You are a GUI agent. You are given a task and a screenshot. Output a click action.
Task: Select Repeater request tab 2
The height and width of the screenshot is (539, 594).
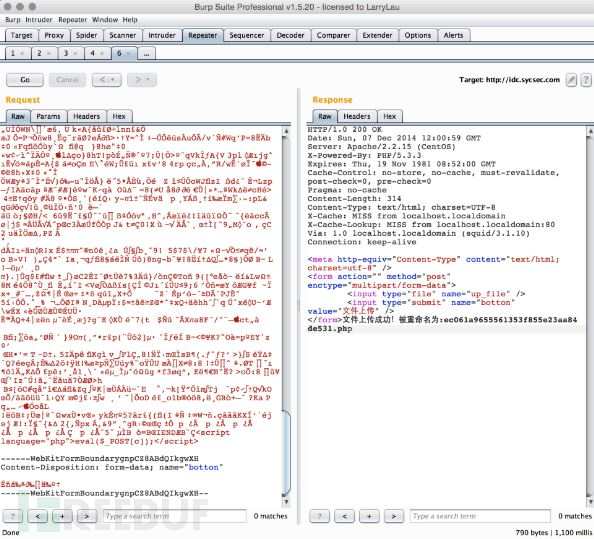(x=39, y=53)
